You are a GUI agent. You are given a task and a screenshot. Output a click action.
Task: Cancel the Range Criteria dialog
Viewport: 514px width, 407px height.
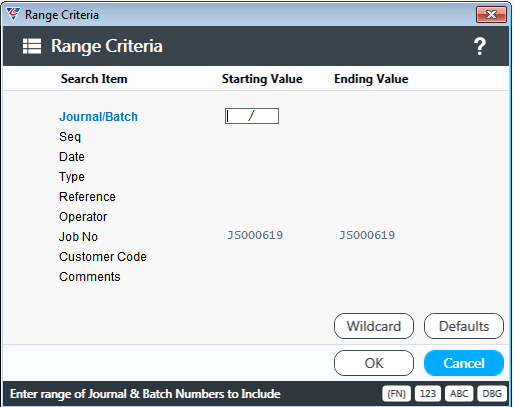[x=464, y=363]
